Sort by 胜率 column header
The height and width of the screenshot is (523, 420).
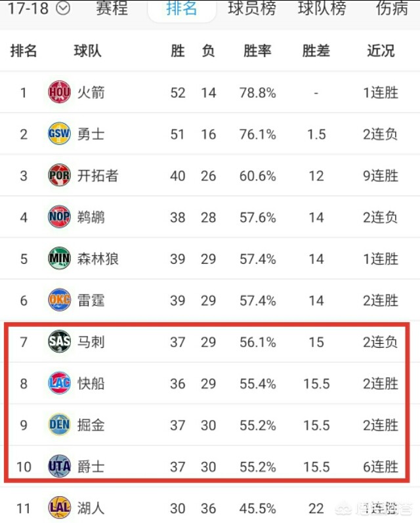[257, 51]
